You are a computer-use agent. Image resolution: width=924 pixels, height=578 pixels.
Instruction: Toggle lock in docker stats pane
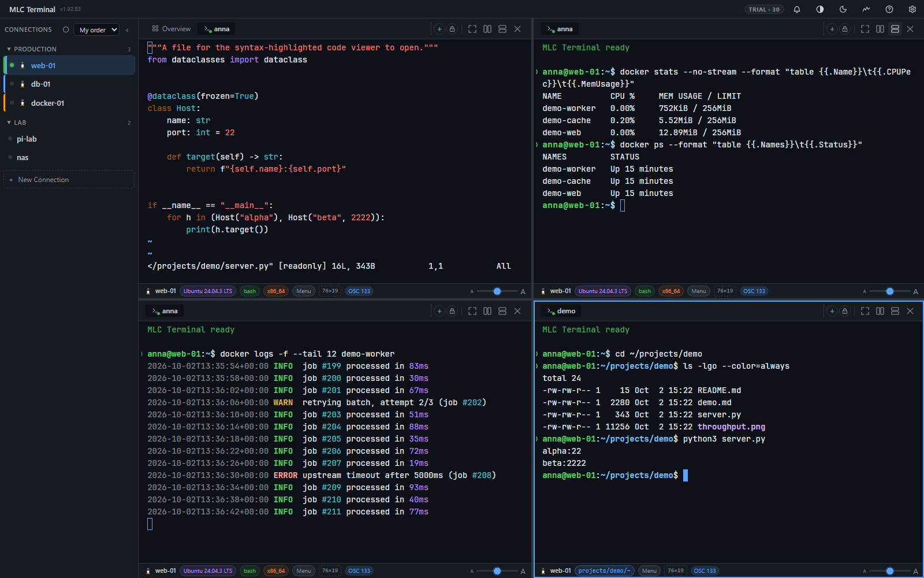845,29
